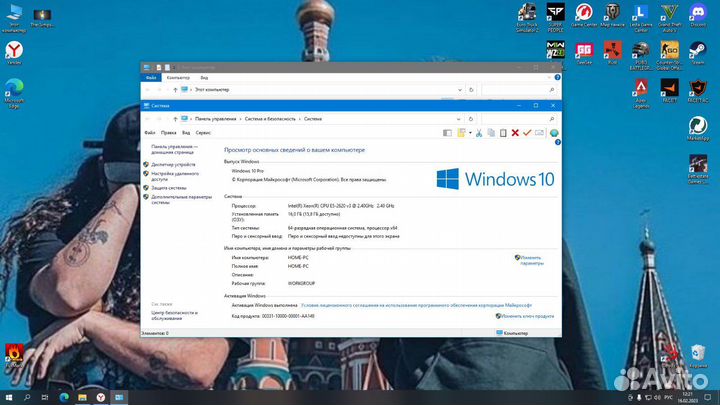Launch SUPER PEOPLE desktop shortcut

tap(555, 17)
